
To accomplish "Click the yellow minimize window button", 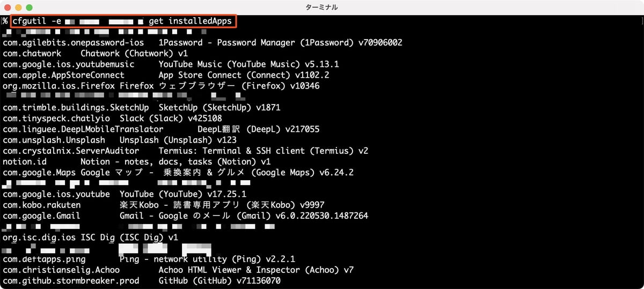I will coord(18,8).
